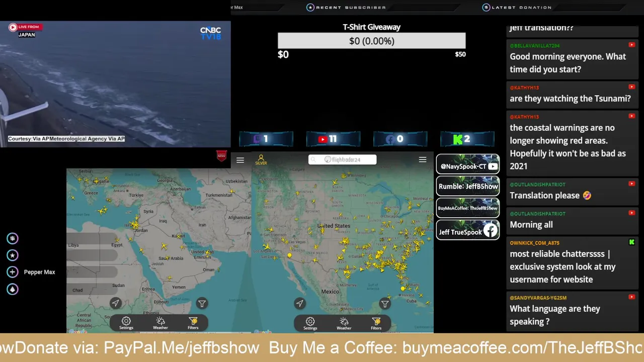The height and width of the screenshot is (362, 644).
Task: Click the plus circle icon beside Pepper Max
Action: pos(13,272)
